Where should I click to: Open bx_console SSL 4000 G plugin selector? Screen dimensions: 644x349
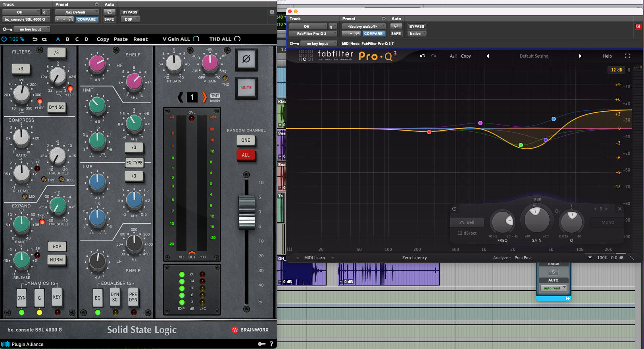pyautogui.click(x=26, y=19)
